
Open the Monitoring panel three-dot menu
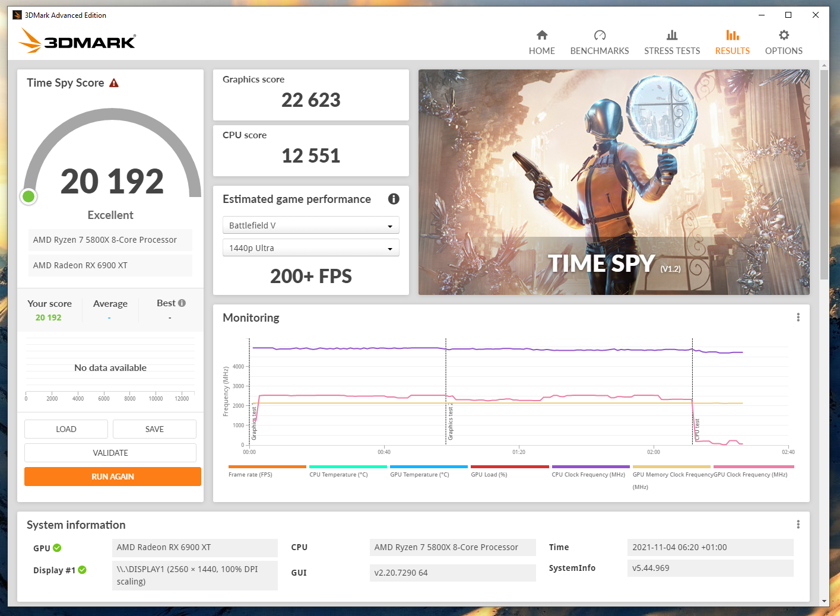798,317
